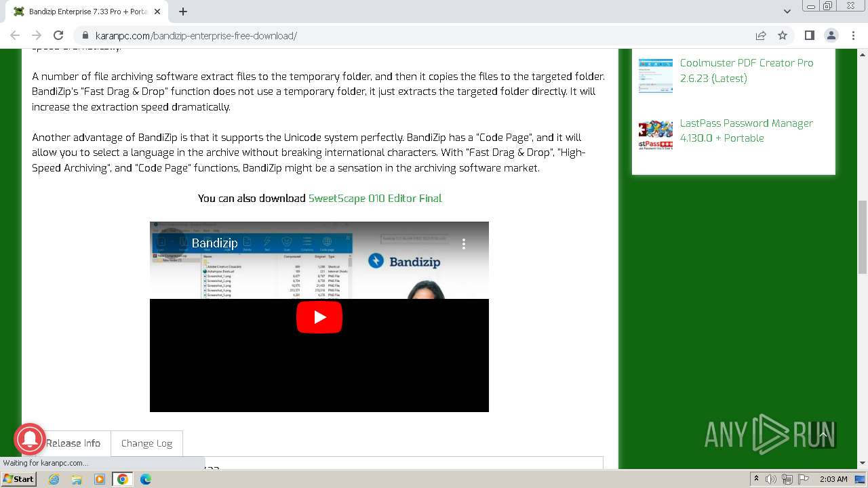Go forward to the next page
This screenshot has height=488, width=868.
click(x=37, y=35)
